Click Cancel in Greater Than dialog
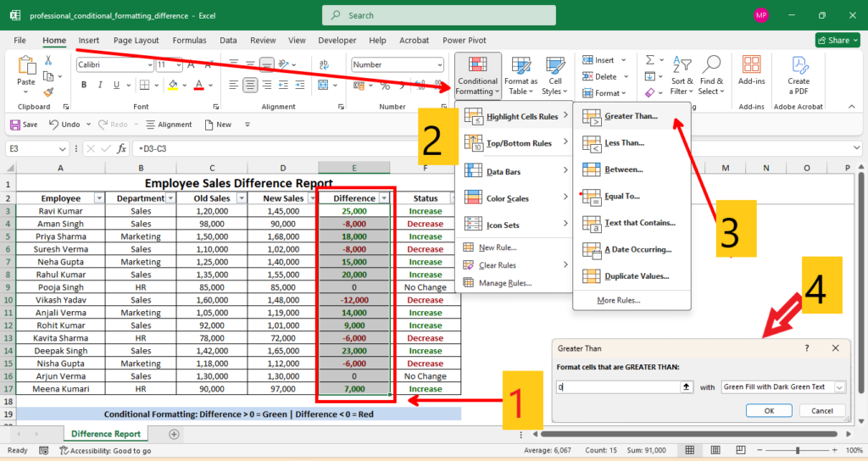The width and height of the screenshot is (868, 461). point(822,411)
